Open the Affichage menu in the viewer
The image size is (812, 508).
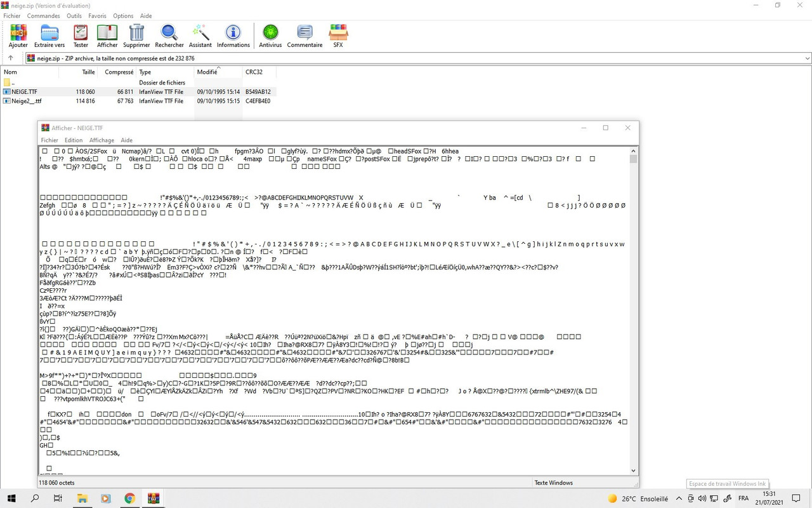click(101, 140)
